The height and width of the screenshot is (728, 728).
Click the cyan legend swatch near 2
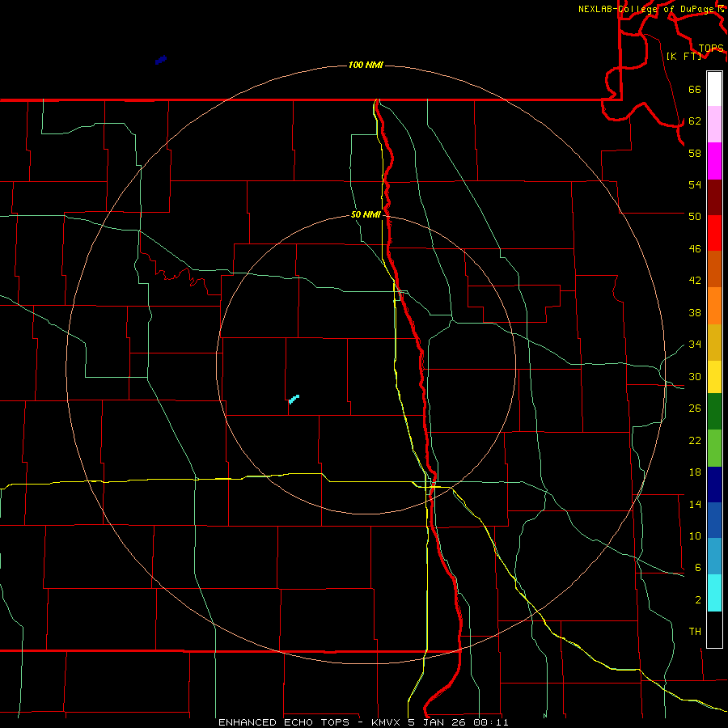pyautogui.click(x=714, y=593)
